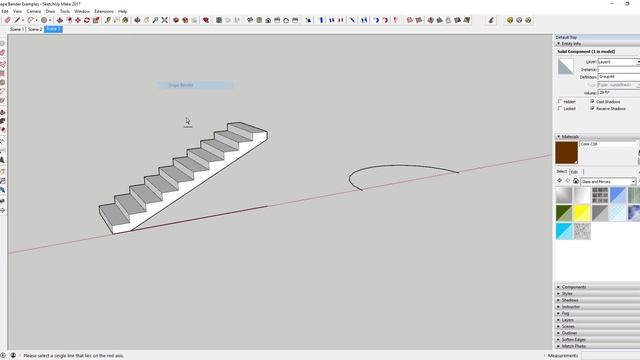The width and height of the screenshot is (640, 360).
Task: Select the Arc tool in toolbar
Action: click(31, 20)
